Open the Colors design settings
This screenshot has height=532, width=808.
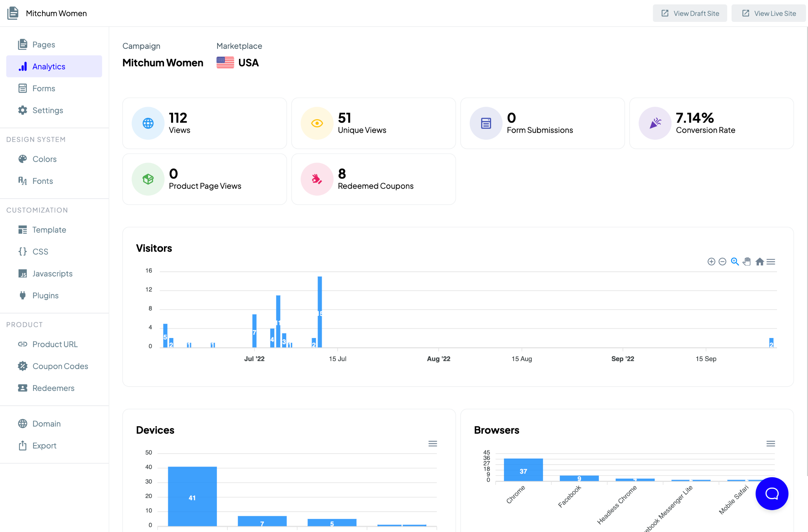pos(44,159)
